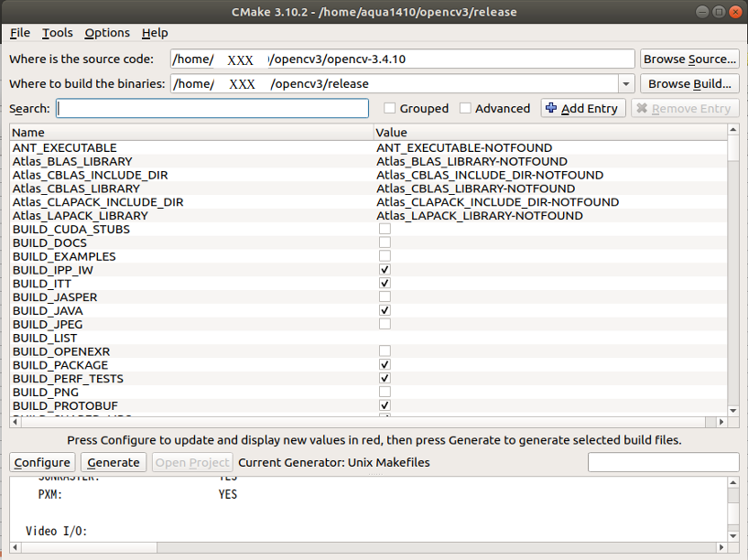Untick the BUILD_PERF_TESTS checkbox
Screen dimensions: 748x560
coord(385,379)
